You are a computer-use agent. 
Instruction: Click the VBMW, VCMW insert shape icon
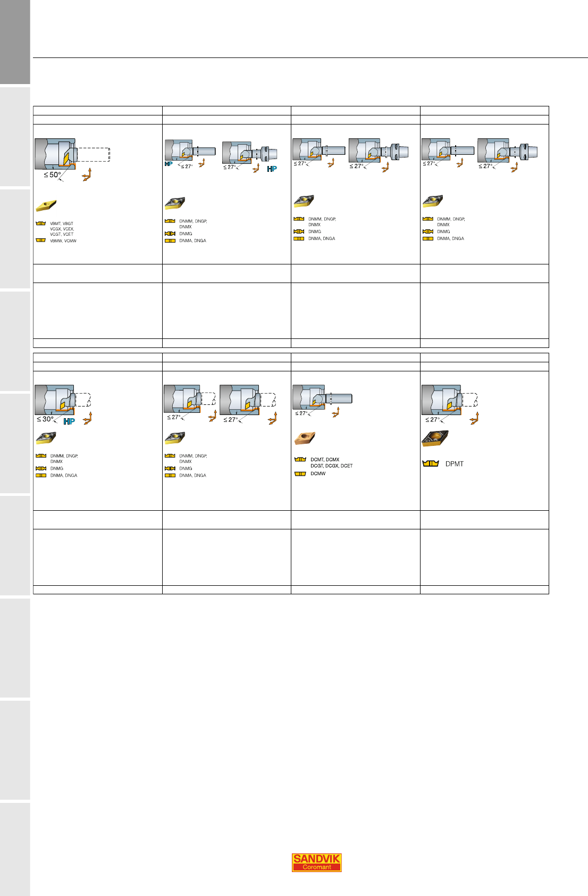[41, 240]
